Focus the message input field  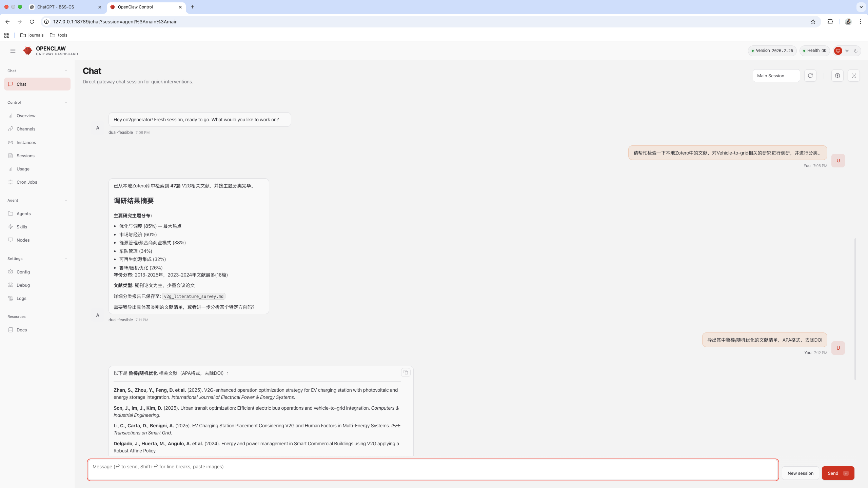[433, 470]
